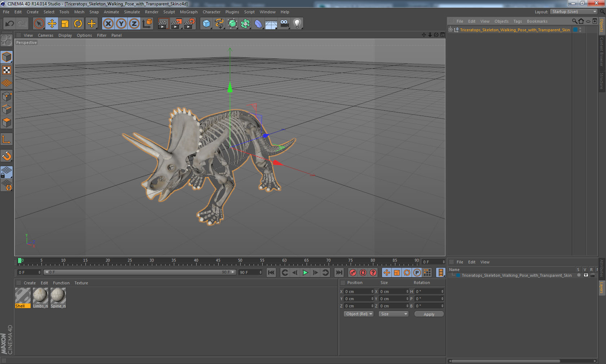
Task: Render the active view
Action: [x=163, y=24]
